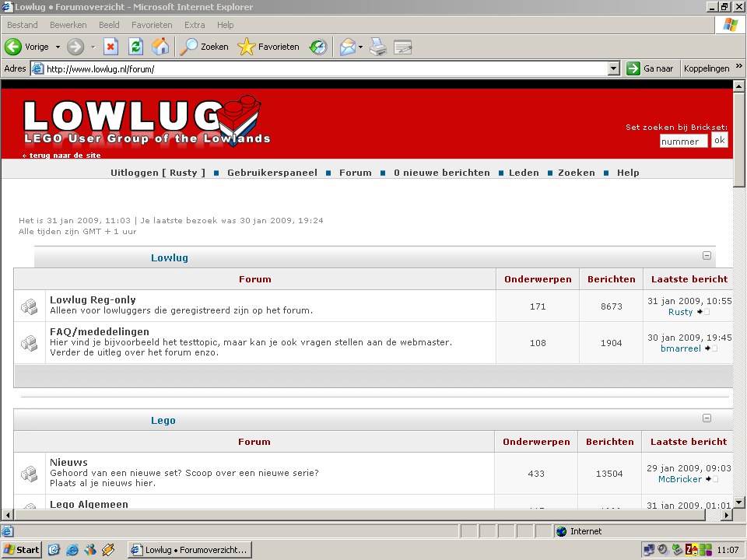
Task: Open last poster McBricker's profile
Action: click(680, 479)
